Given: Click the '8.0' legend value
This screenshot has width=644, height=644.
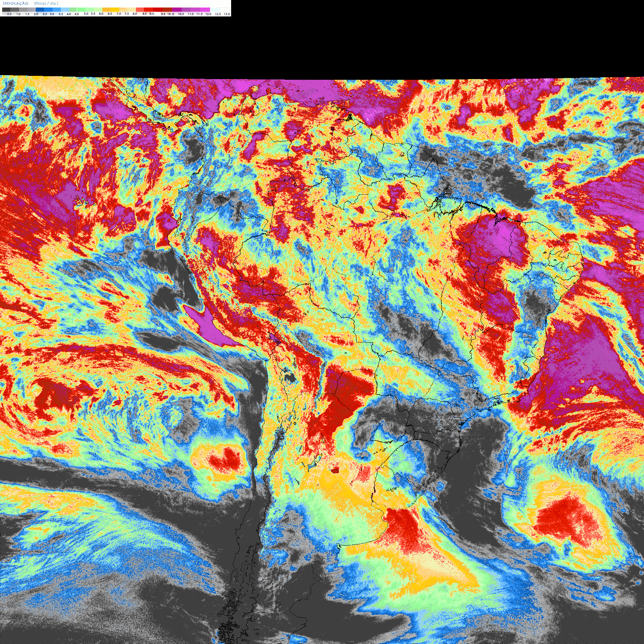Looking at the screenshot, I should [x=135, y=14].
